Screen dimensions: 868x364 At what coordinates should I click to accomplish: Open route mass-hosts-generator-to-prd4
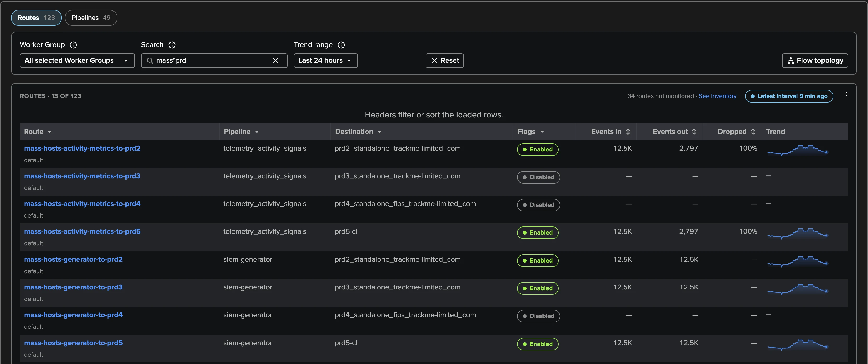click(x=73, y=315)
